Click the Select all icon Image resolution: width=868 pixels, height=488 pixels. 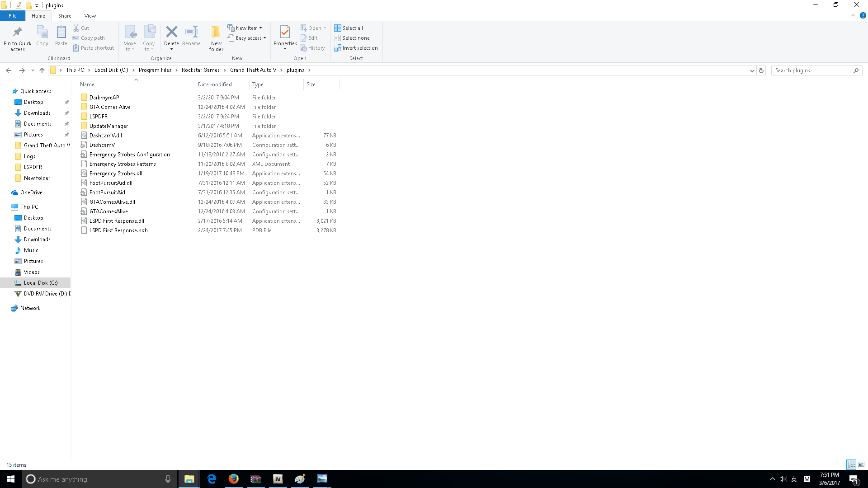[x=338, y=28]
